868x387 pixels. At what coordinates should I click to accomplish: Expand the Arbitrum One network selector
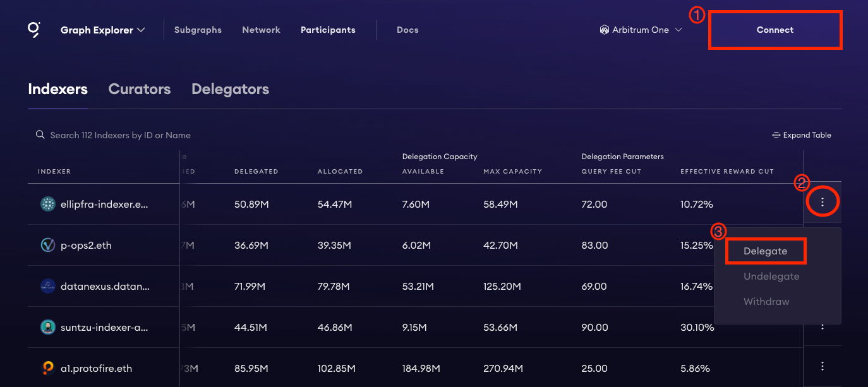[x=641, y=30]
